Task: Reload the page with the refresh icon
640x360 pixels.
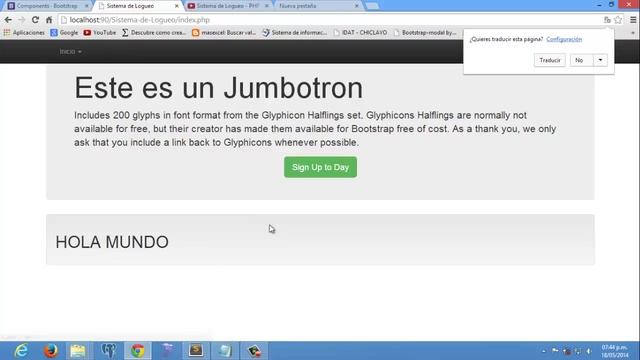Action: pyautogui.click(x=36, y=20)
